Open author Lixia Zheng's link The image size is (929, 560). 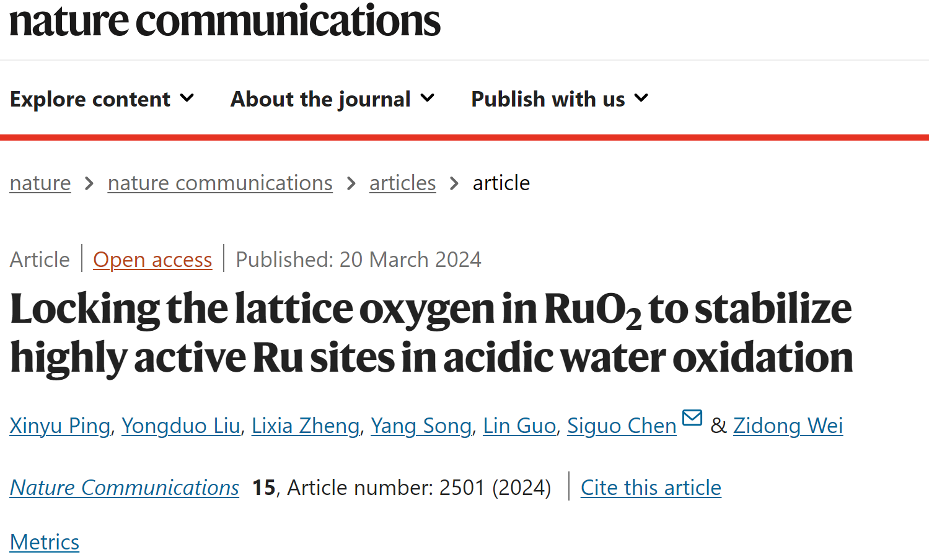pyautogui.click(x=306, y=426)
